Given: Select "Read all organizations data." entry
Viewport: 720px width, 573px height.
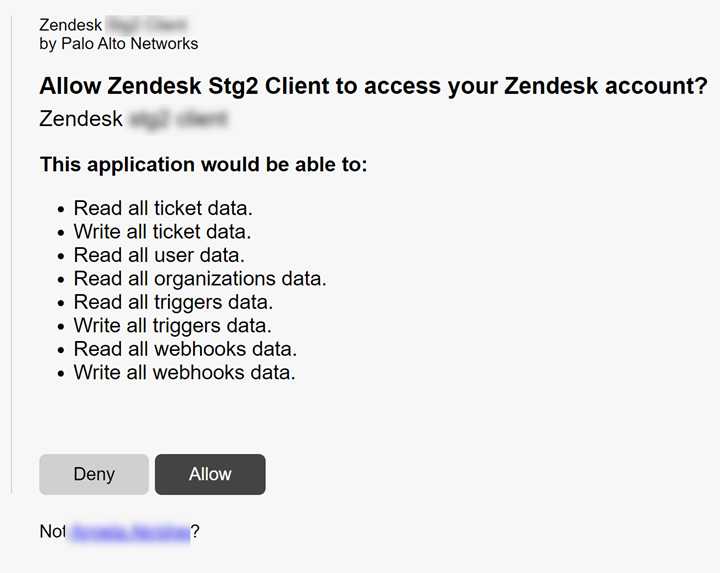Looking at the screenshot, I should coord(200,278).
